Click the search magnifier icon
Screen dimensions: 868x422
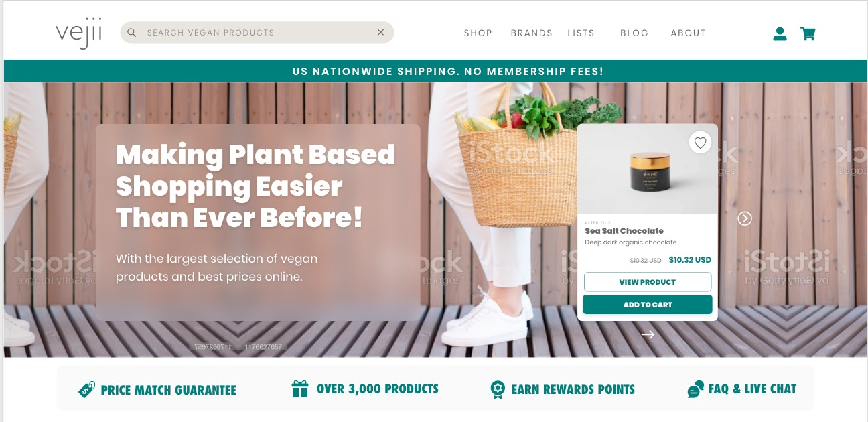click(132, 32)
